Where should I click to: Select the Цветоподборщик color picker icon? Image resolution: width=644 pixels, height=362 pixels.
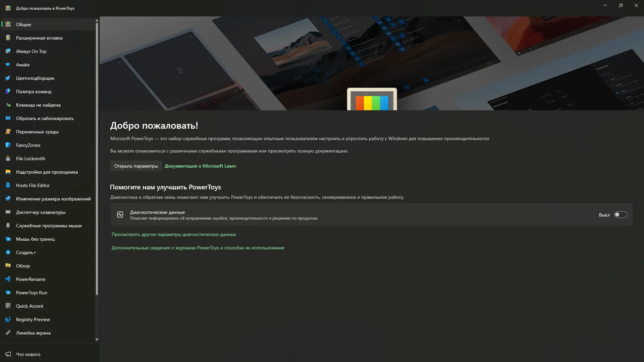tap(8, 78)
